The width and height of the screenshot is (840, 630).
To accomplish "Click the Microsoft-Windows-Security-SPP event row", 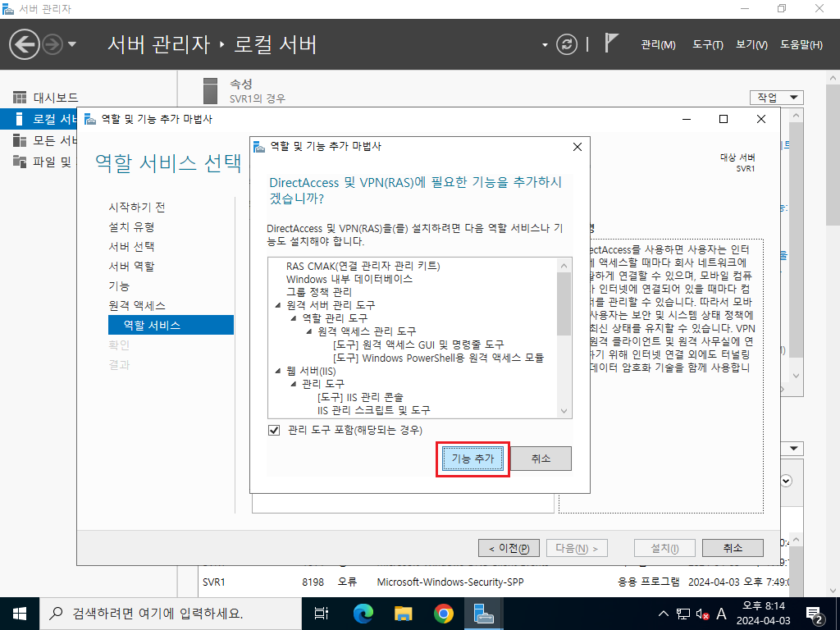I will pos(495,582).
